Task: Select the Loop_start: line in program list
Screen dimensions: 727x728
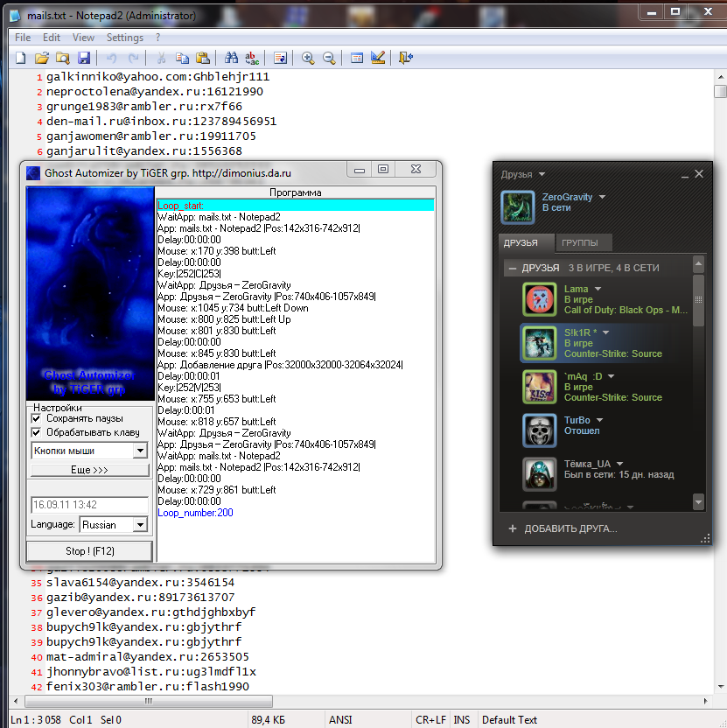Action: click(x=296, y=206)
